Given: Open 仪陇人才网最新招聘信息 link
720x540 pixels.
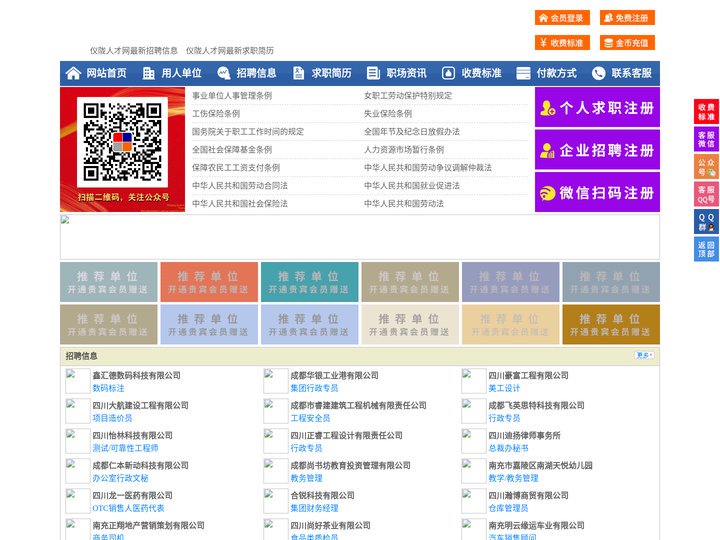Looking at the screenshot, I should (x=134, y=51).
